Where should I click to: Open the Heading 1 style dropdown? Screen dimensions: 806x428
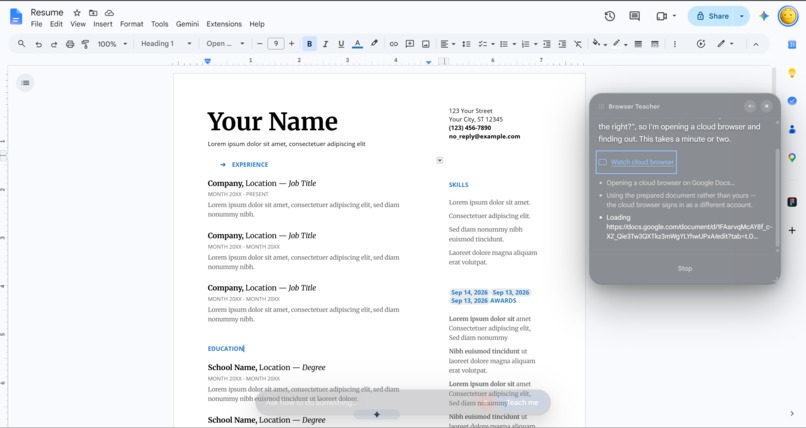click(x=166, y=44)
